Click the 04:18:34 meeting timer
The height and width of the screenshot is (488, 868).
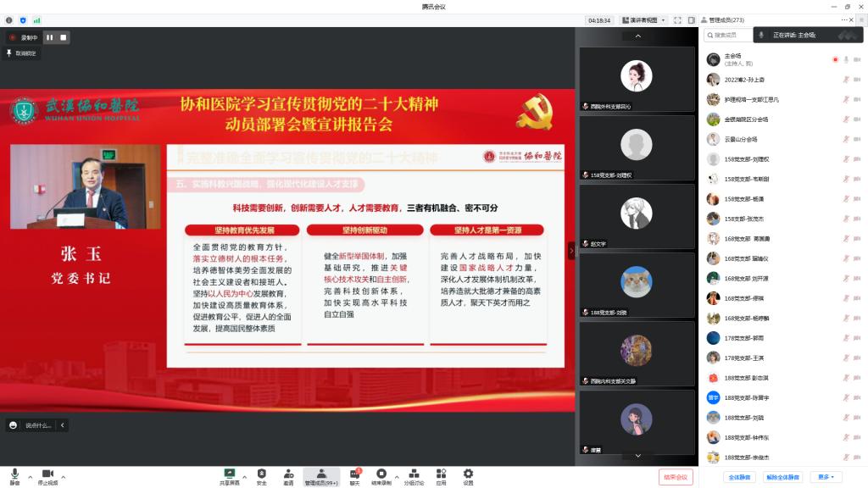[599, 20]
